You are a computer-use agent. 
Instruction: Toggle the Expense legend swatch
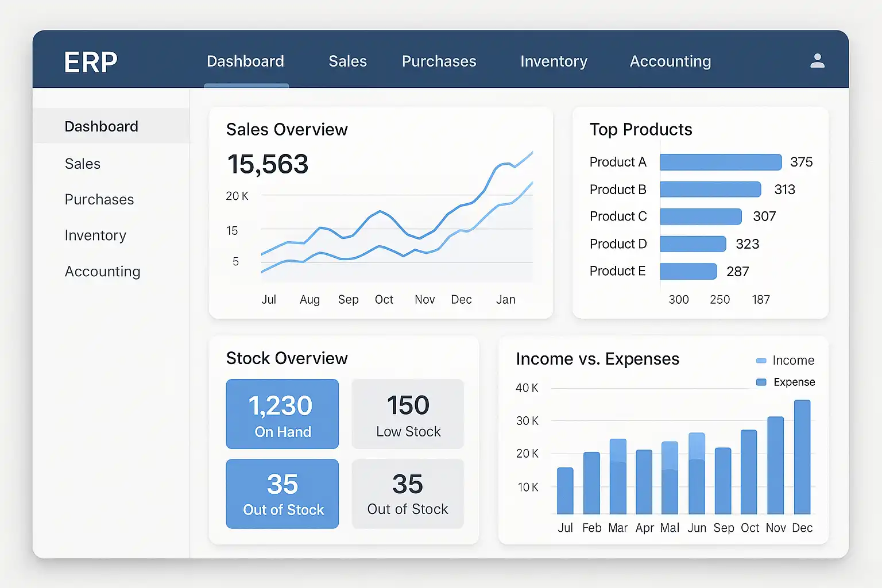tap(761, 382)
